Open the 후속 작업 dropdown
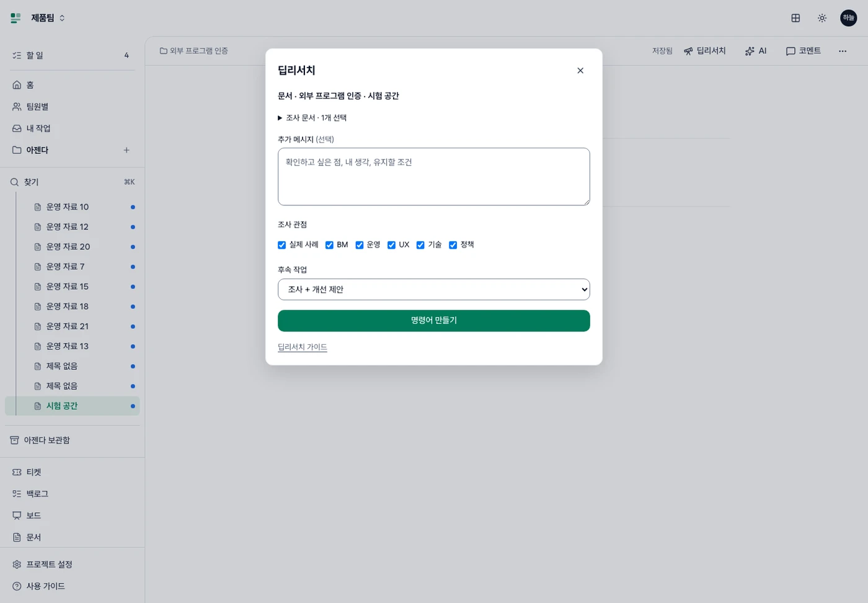The image size is (868, 603). [434, 290]
